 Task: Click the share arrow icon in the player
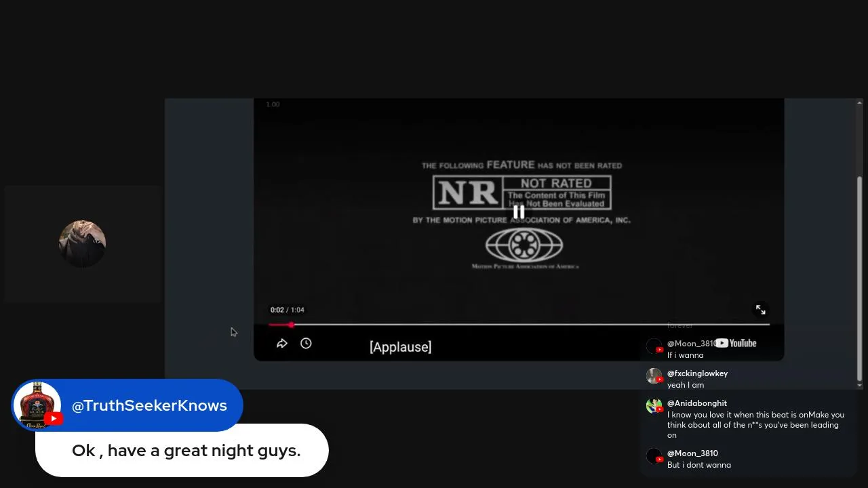282,344
